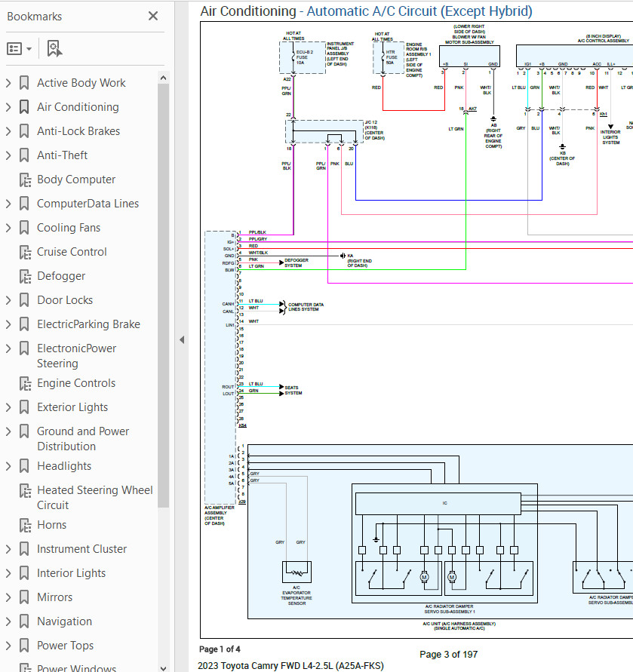Expand the ElectronicPower Steering bookmark
Image resolution: width=633 pixels, height=672 pixels.
[8, 348]
